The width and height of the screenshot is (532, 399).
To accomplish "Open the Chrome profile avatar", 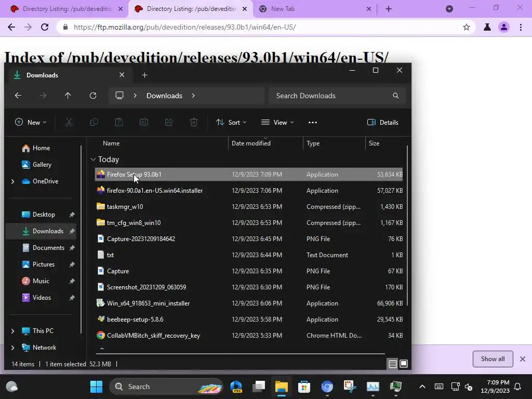I will tap(504, 27).
